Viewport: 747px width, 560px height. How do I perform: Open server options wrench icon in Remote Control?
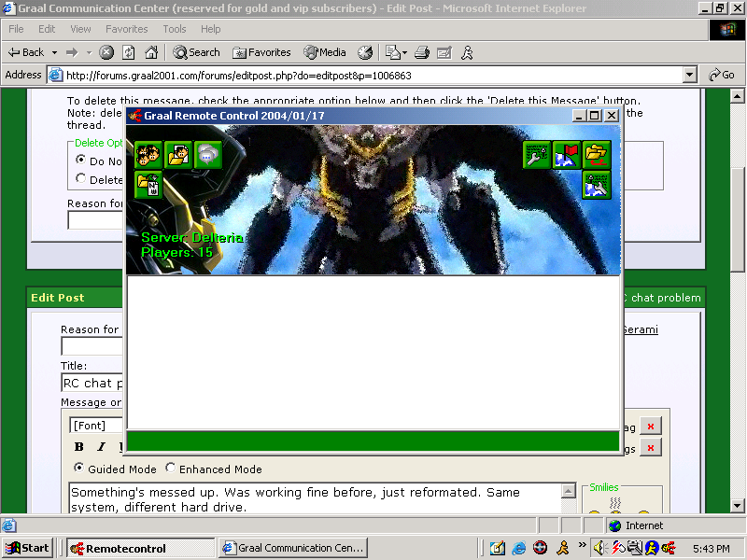click(537, 155)
